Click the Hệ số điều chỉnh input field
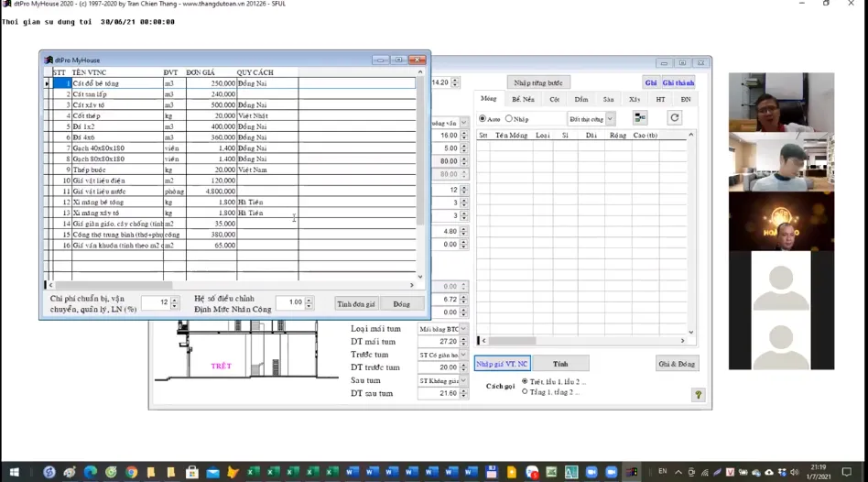Viewport: 868px width, 482px height. point(291,302)
